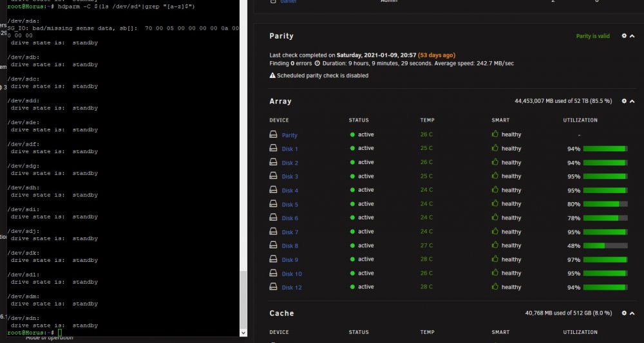Image resolution: width=644 pixels, height=343 pixels.
Task: Click Disk 10 SMART thumbs-up icon
Action: (x=495, y=272)
